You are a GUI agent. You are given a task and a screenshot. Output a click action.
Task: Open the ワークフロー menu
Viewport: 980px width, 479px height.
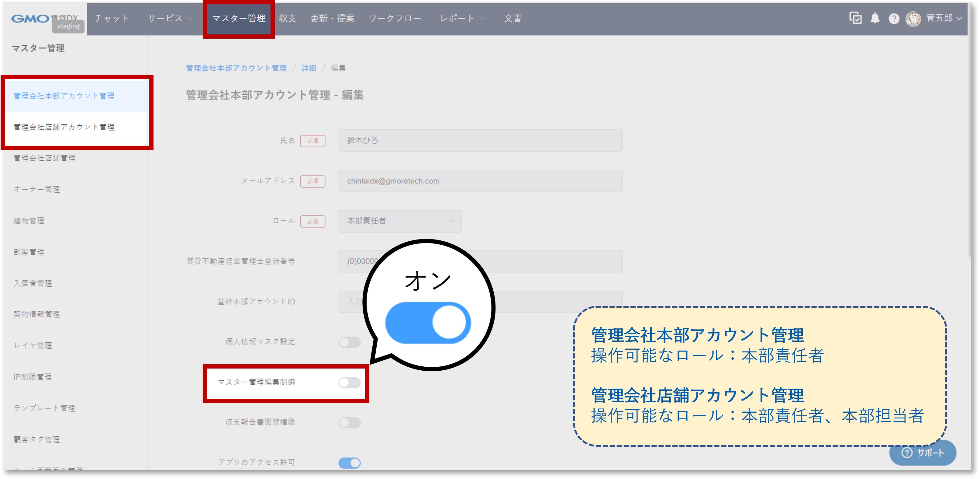coord(395,18)
